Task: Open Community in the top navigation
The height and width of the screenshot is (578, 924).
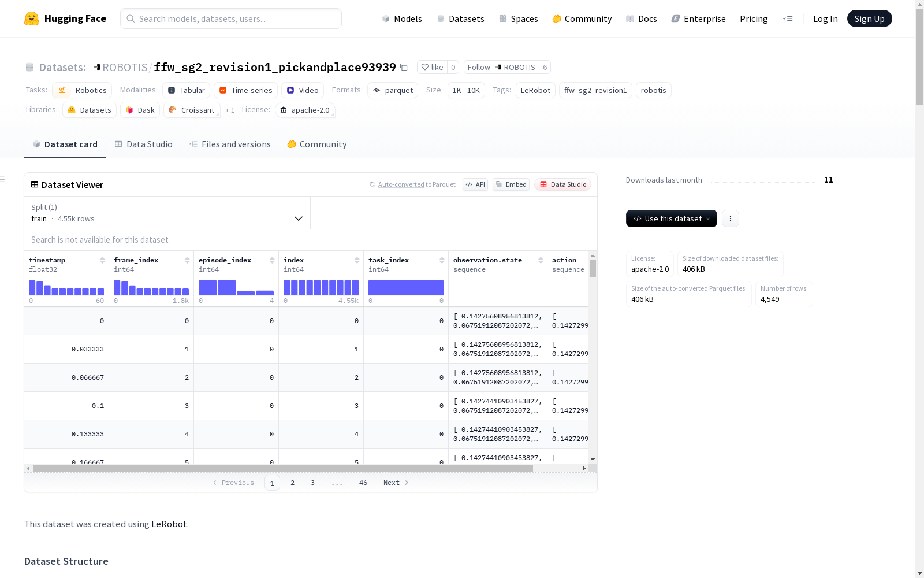Action: pyautogui.click(x=582, y=18)
